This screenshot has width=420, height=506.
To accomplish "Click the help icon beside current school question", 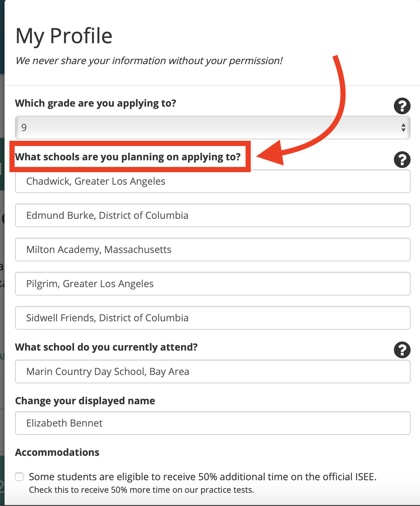I will (402, 350).
